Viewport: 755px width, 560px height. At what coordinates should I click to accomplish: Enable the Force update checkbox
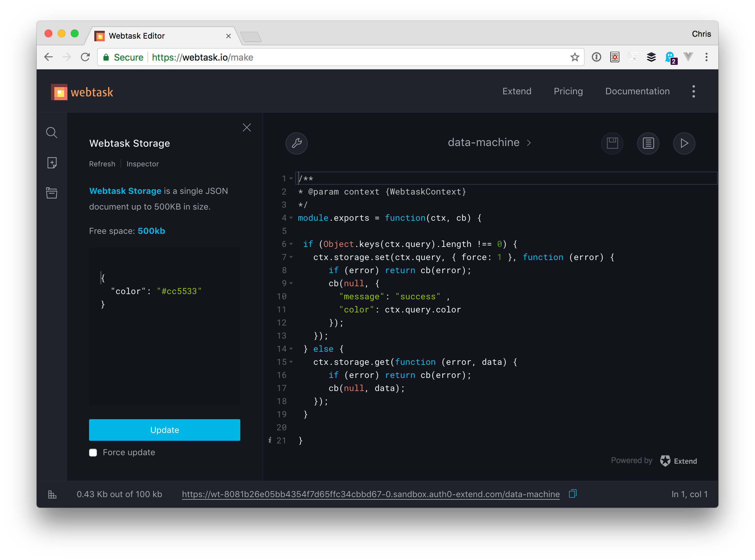pos(93,453)
